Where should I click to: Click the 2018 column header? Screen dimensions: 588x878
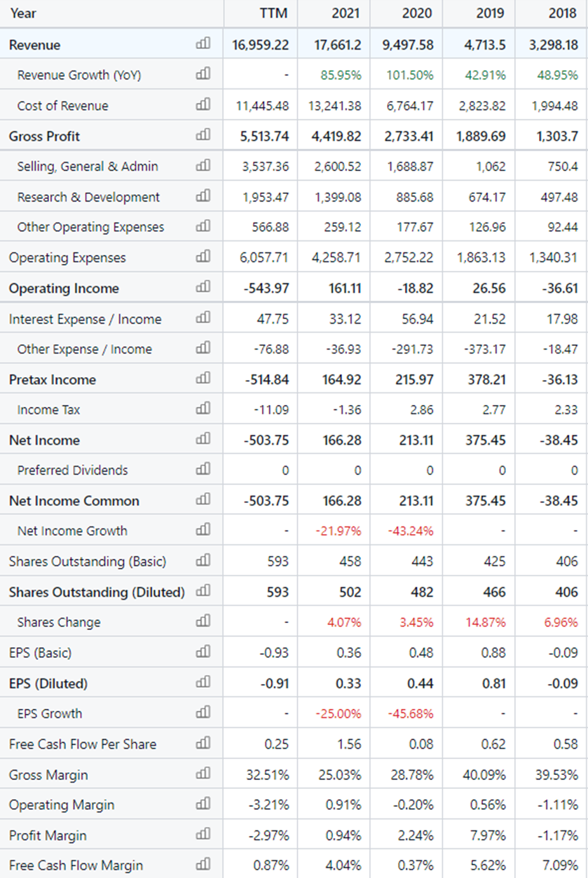tap(563, 13)
